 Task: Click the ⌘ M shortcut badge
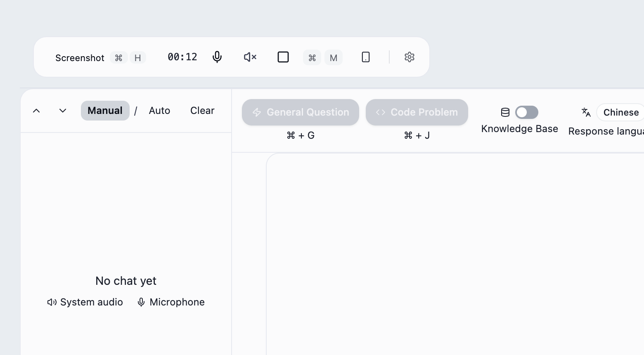point(323,58)
